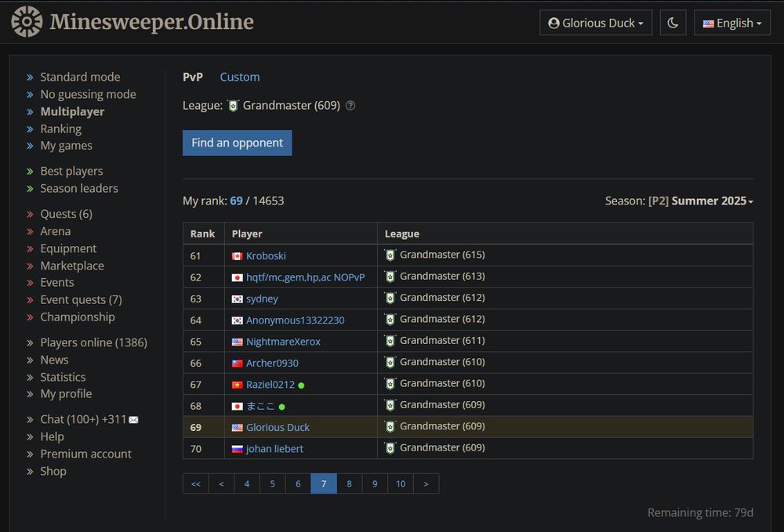View Players online (1386)
Screen dimensions: 784x532
coord(93,342)
